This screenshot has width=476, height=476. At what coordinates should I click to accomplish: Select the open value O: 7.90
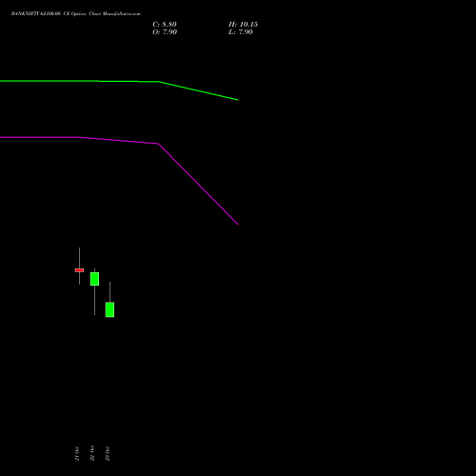pos(165,32)
